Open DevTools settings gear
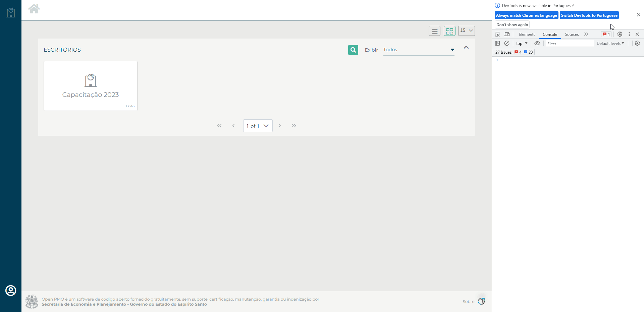Screen dimensions: 644x312 (x=620, y=34)
